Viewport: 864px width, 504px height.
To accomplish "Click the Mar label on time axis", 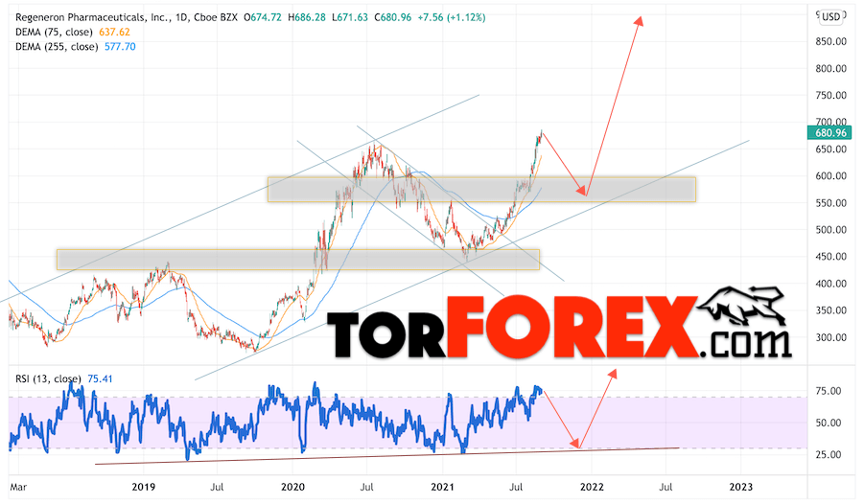I will click(x=18, y=487).
